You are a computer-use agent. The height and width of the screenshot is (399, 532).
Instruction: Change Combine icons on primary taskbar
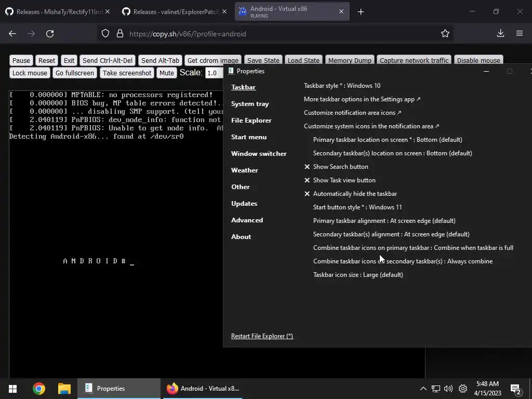[x=413, y=248]
